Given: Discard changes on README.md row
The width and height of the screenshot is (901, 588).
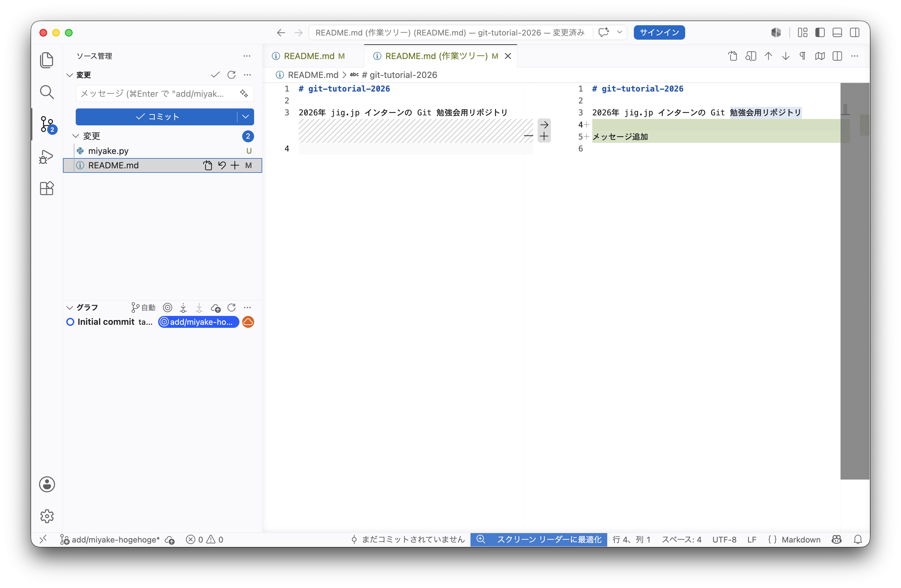Looking at the screenshot, I should click(222, 166).
